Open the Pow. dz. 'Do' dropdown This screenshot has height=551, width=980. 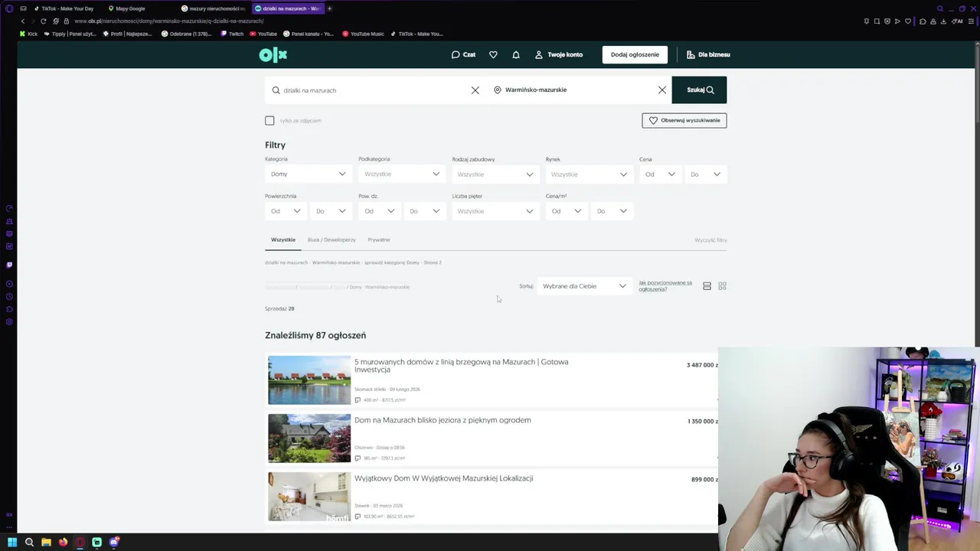click(425, 211)
